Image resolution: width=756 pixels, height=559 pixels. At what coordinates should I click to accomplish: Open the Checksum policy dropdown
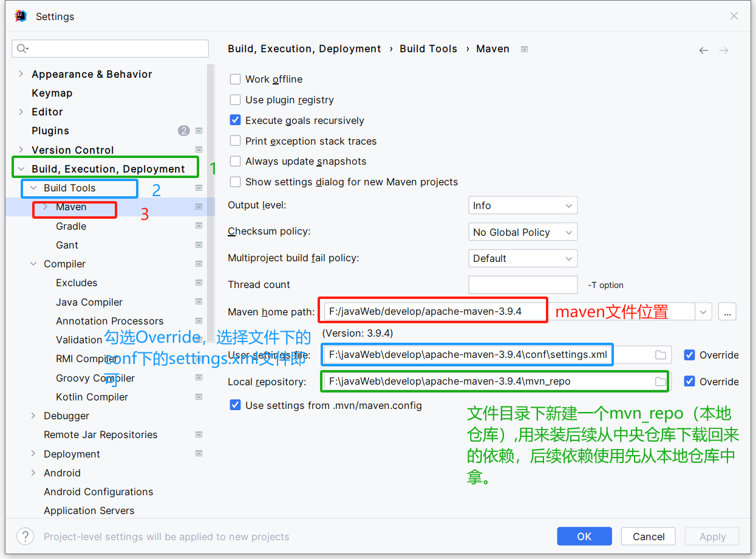coord(523,232)
